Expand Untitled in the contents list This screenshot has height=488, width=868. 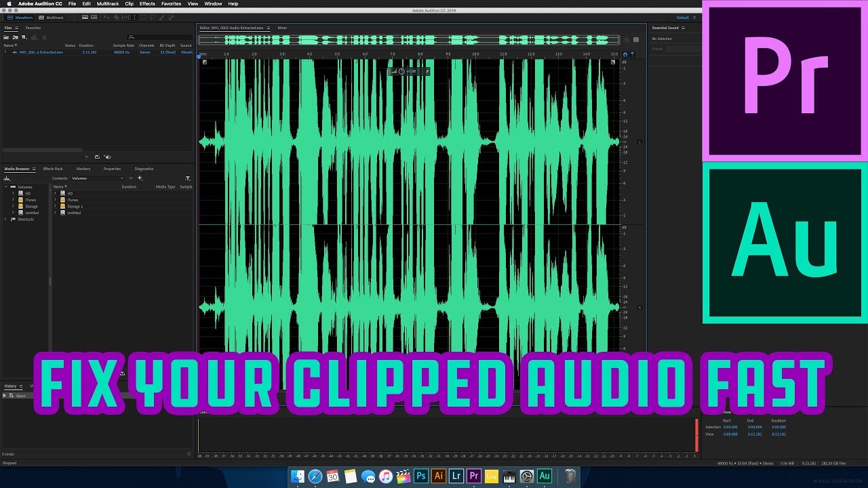[55, 213]
